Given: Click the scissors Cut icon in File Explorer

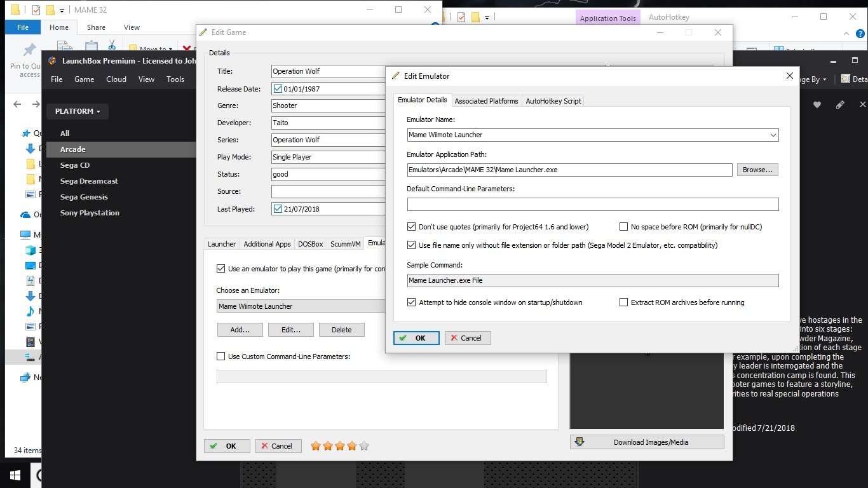Looking at the screenshot, I should pyautogui.click(x=112, y=45).
